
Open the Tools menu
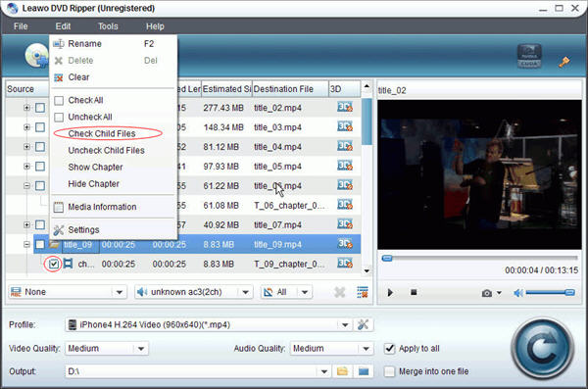pyautogui.click(x=108, y=26)
